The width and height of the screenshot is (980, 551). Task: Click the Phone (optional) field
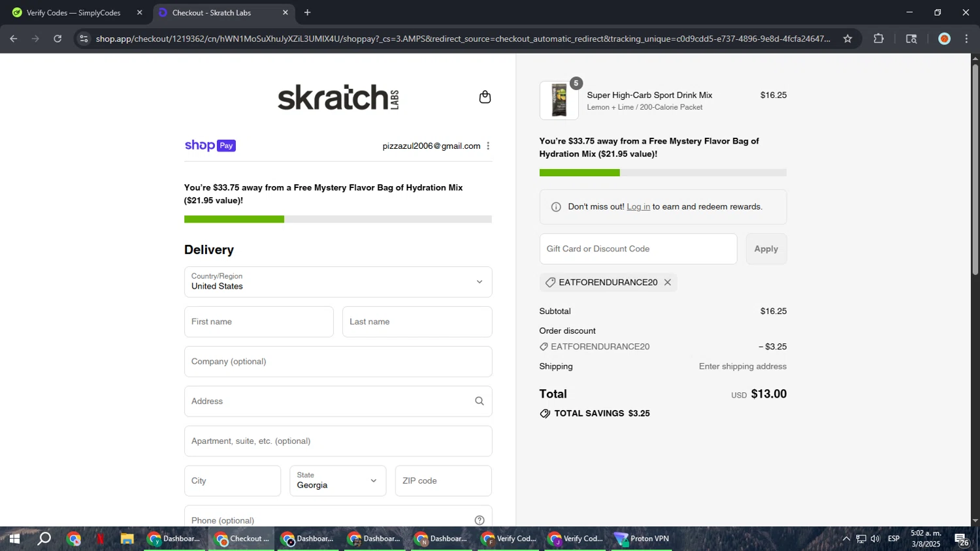(x=338, y=516)
